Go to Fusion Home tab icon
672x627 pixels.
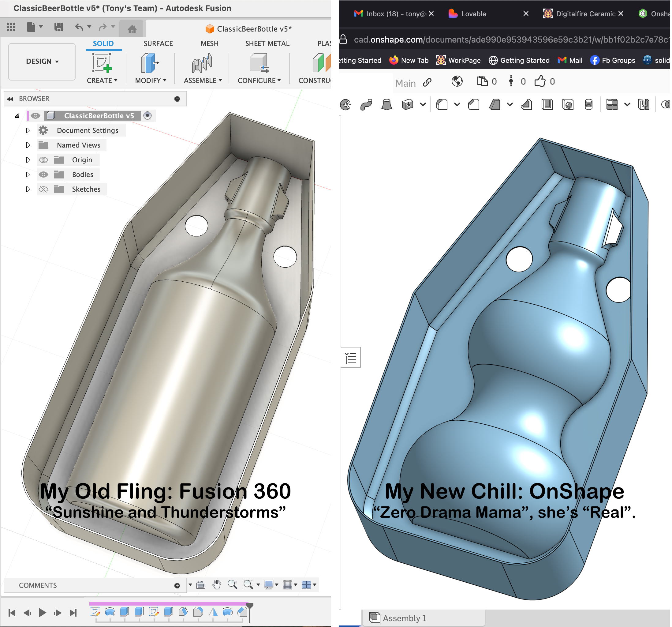point(132,29)
